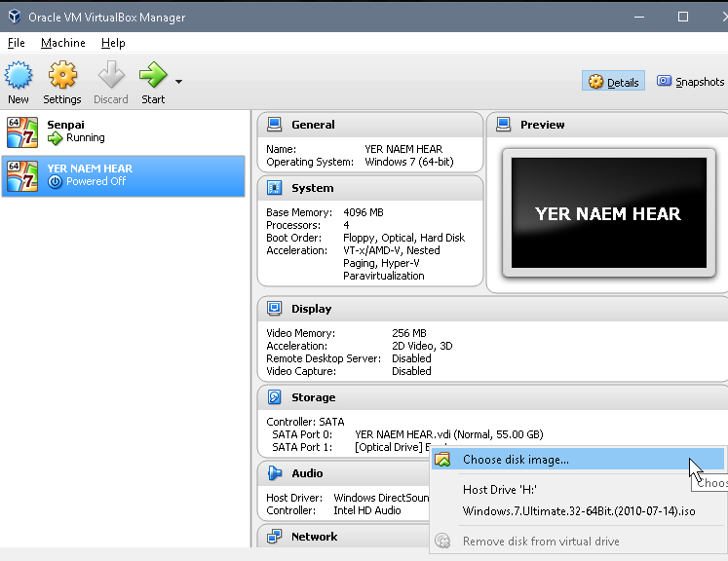Image resolution: width=728 pixels, height=561 pixels.
Task: Click the Boot Order value text
Action: (x=403, y=238)
